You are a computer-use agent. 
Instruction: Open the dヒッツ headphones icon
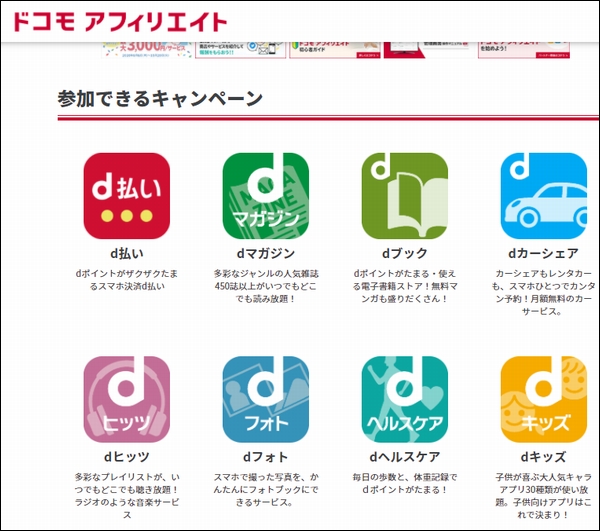(127, 399)
